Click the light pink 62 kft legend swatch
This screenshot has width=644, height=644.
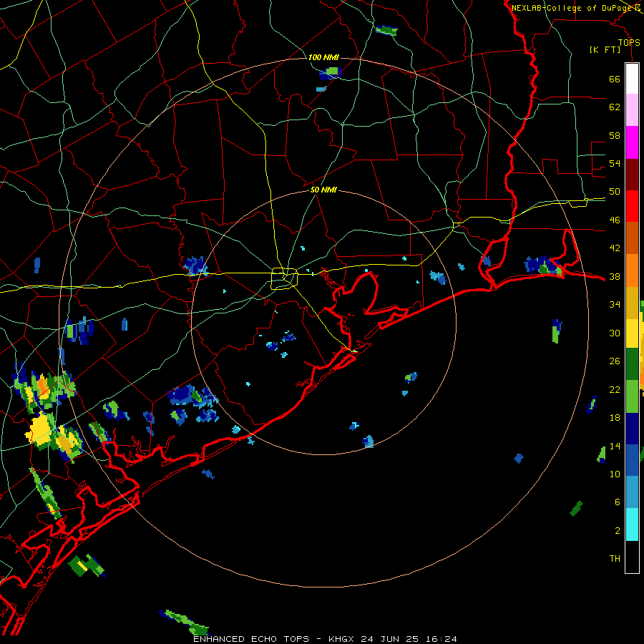pyautogui.click(x=632, y=110)
